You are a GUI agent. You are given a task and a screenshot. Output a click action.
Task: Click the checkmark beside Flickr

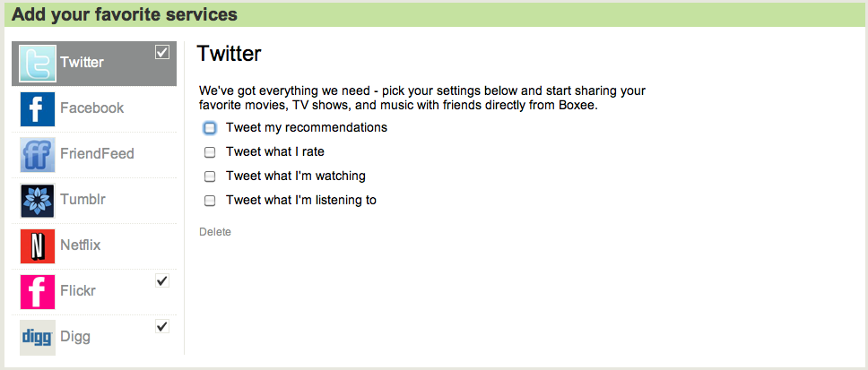tap(162, 281)
